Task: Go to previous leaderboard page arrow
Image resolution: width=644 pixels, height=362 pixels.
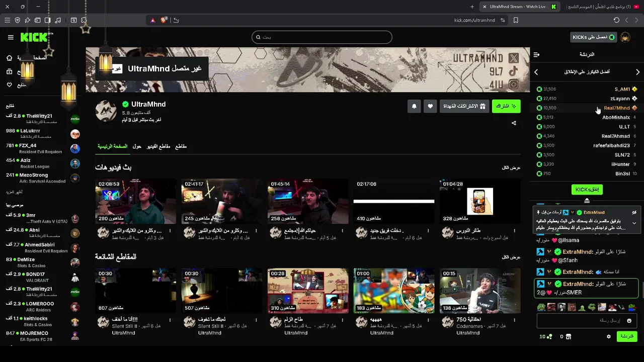Action: point(536,72)
